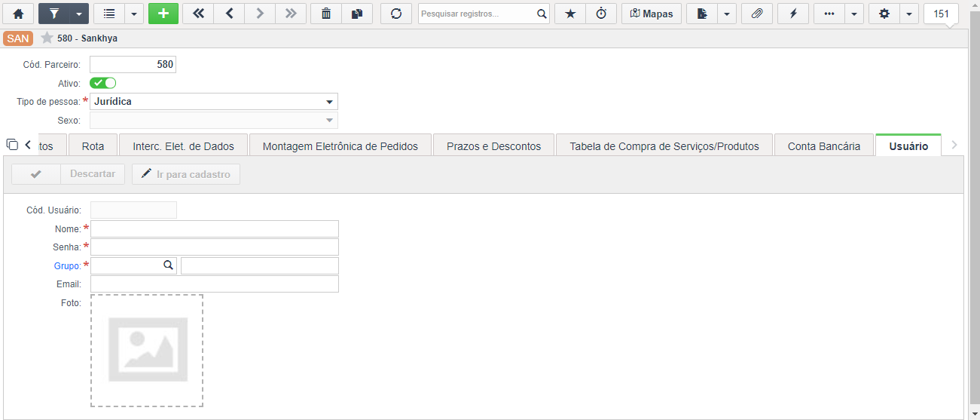Open the Mapas button
980x420 pixels.
point(652,14)
